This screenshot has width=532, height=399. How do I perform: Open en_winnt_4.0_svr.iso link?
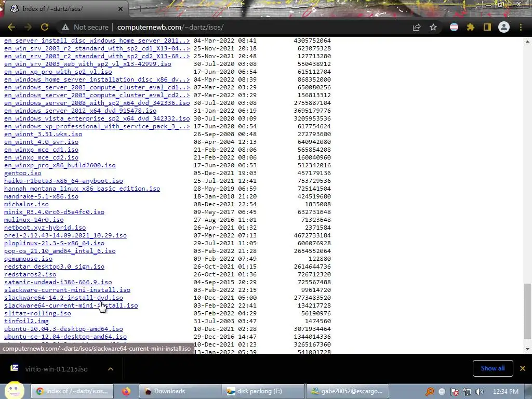click(x=41, y=142)
